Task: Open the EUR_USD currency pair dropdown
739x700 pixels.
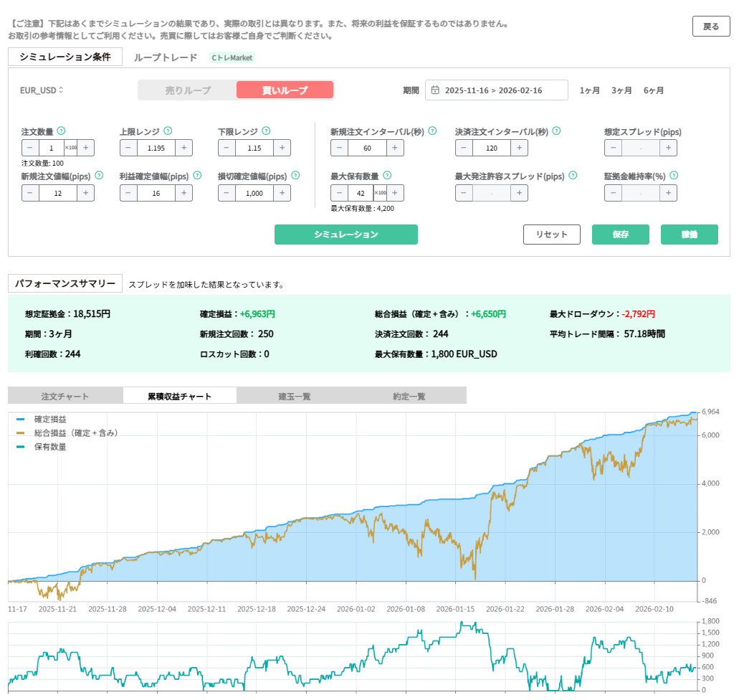Action: pyautogui.click(x=42, y=90)
